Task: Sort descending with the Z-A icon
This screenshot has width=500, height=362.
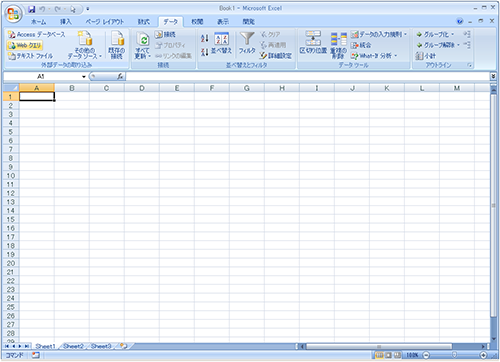Action: click(204, 51)
